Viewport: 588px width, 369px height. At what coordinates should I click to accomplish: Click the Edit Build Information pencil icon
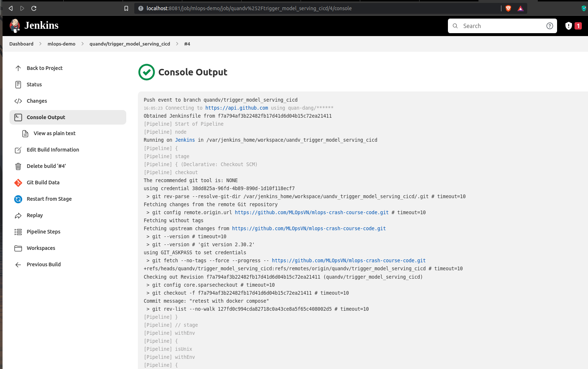[18, 150]
